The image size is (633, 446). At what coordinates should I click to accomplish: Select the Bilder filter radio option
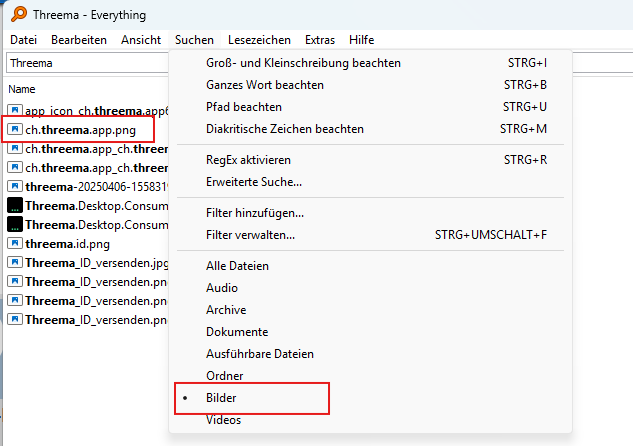pos(221,397)
